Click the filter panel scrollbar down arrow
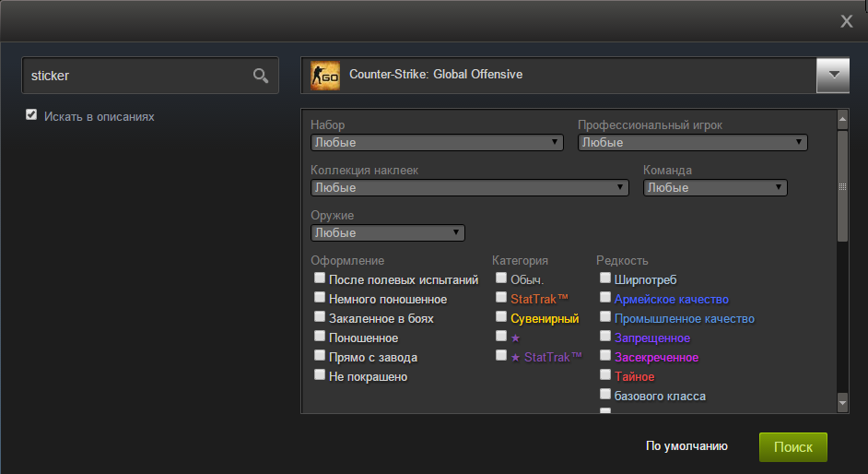 (842, 403)
